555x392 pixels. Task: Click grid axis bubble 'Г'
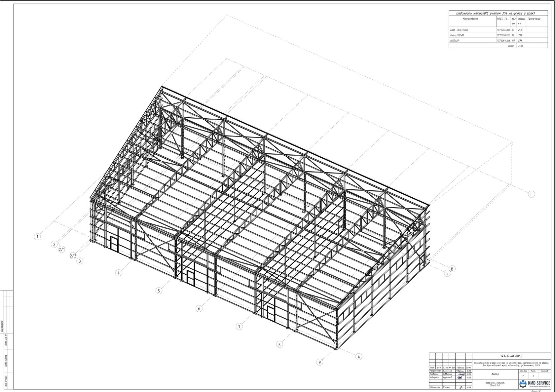pos(531,194)
